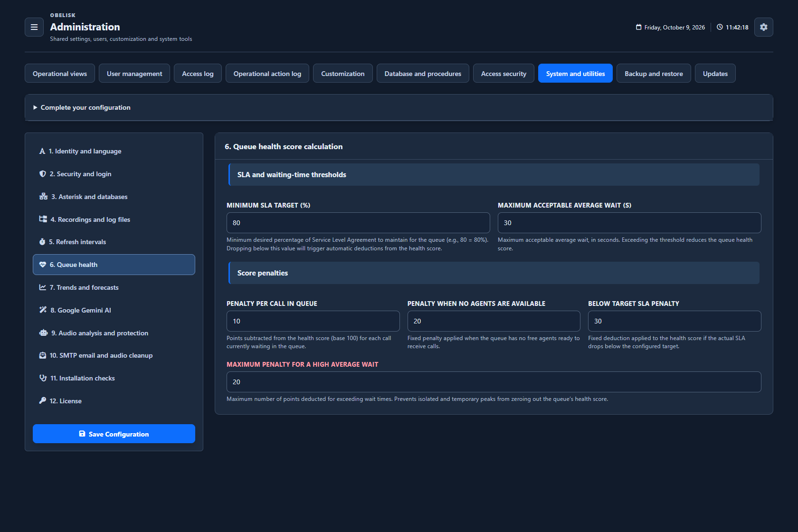Focus the Minimum SLA target field
Screen dimensions: 798x532
pos(358,223)
